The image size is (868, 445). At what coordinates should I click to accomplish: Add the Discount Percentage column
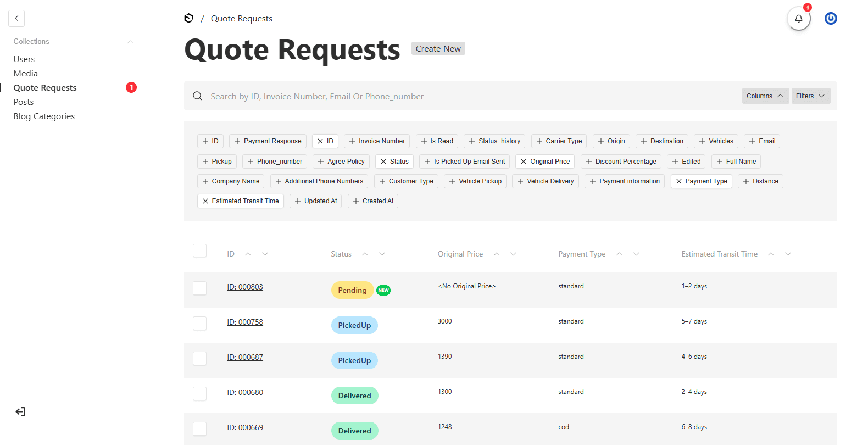621,162
